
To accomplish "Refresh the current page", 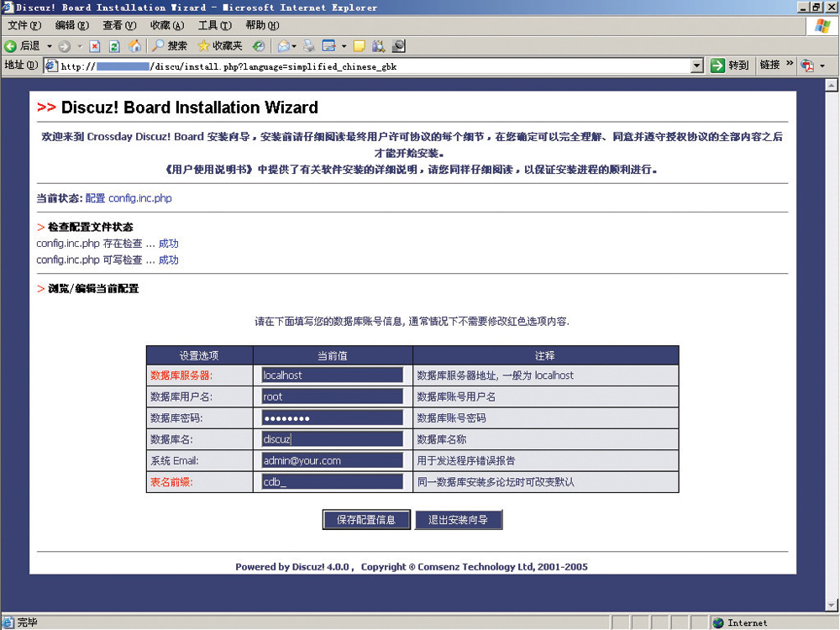I will click(114, 46).
